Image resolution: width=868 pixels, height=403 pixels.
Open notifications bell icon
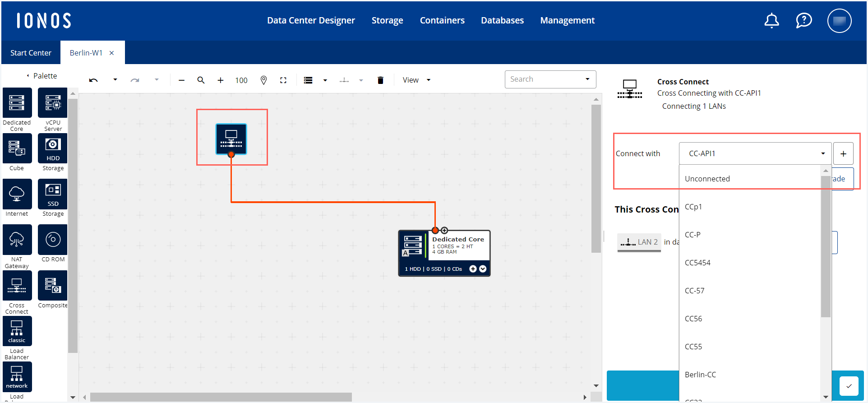click(x=771, y=21)
